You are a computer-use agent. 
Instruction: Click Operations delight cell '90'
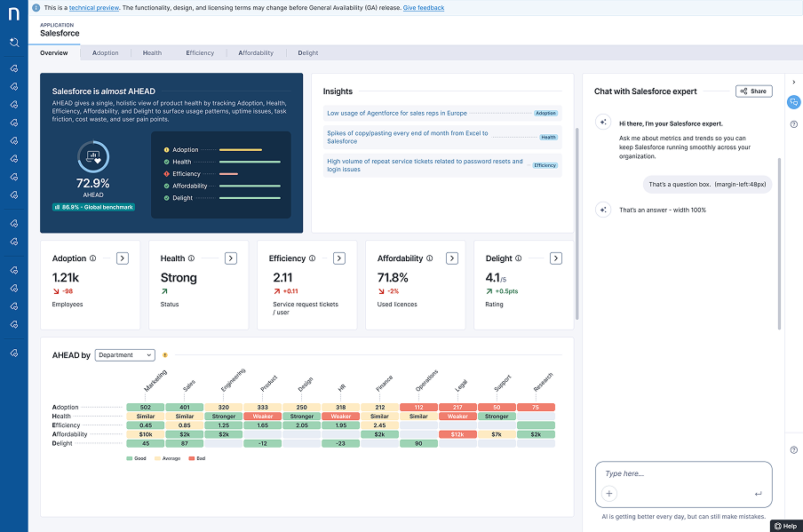click(x=419, y=443)
